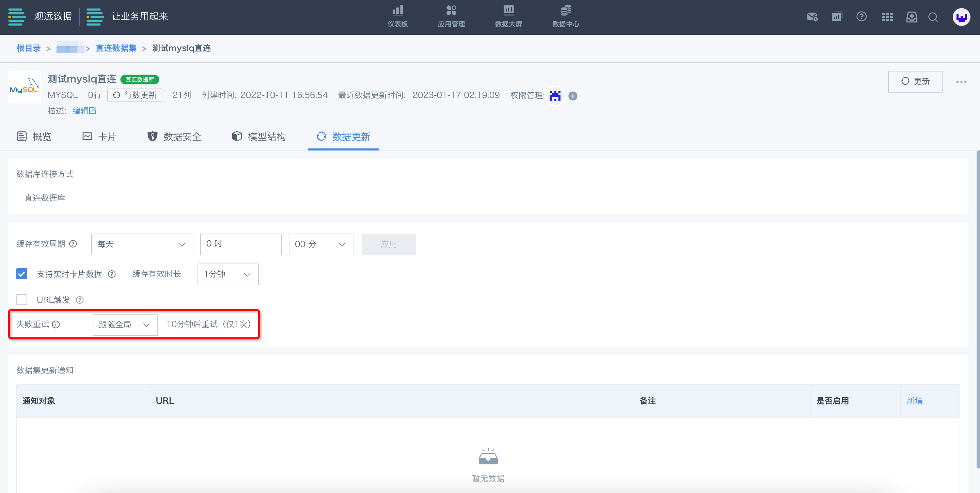Open the search magnifier icon in header

[x=933, y=17]
